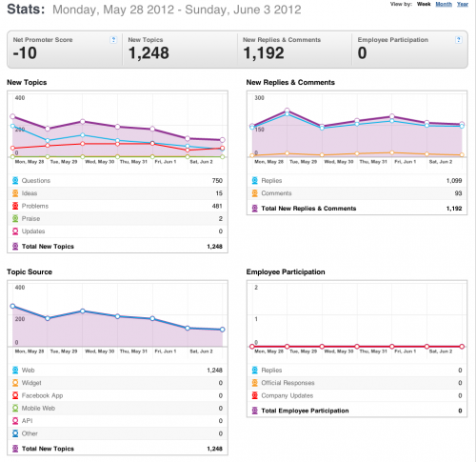
Task: Click the red Problems legend icon
Action: point(15,206)
